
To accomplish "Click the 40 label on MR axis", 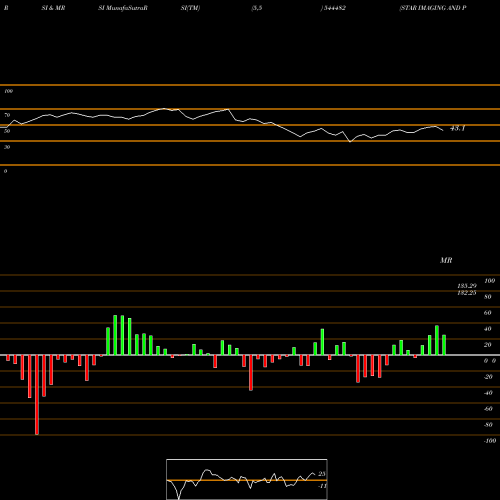I will click(x=488, y=329).
